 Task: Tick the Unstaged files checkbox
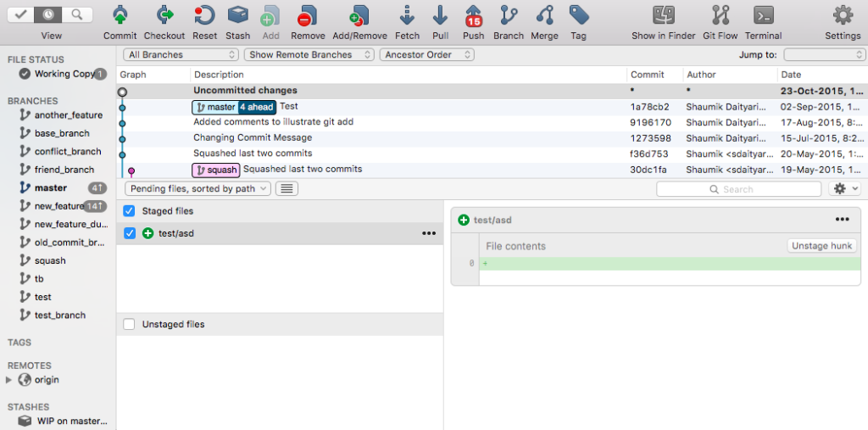129,324
